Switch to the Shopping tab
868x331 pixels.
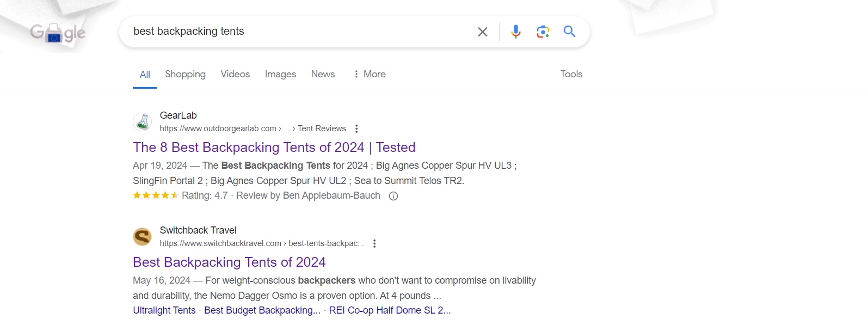click(185, 74)
